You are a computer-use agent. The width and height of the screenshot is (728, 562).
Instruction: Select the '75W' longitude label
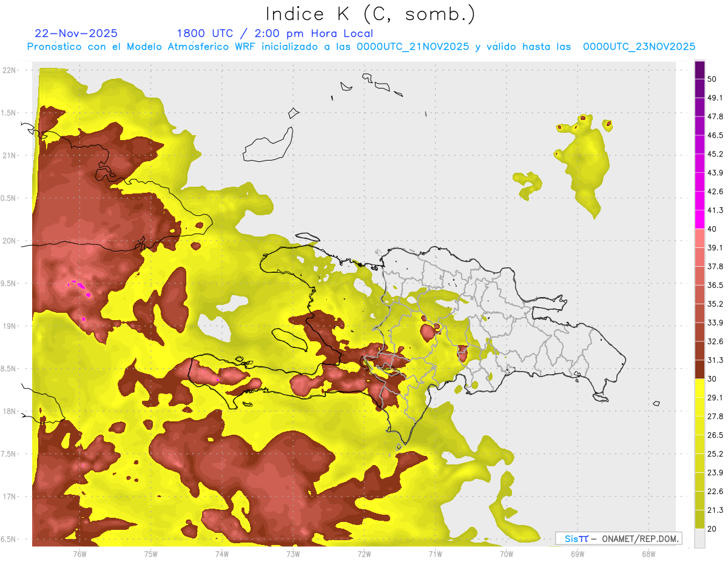pos(151,554)
